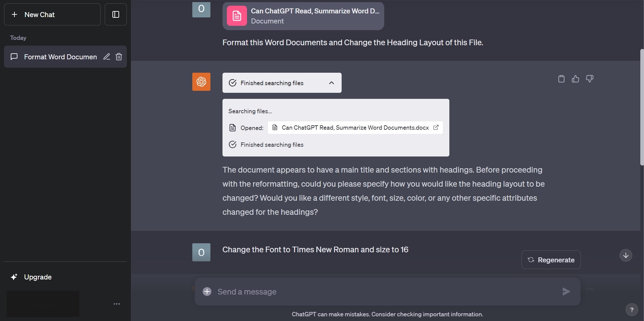Copy the assistant's response to clipboard
The height and width of the screenshot is (321, 644).
pos(561,78)
